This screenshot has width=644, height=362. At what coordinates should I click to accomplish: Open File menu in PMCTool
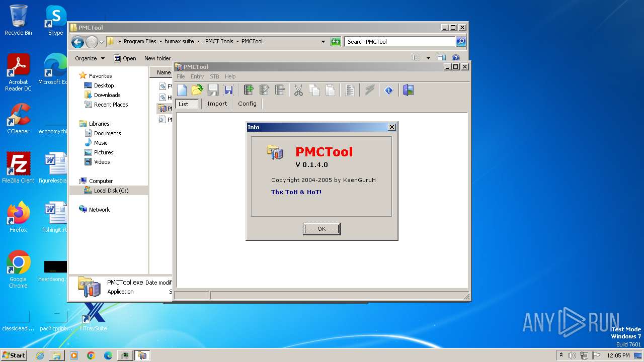pos(181,76)
